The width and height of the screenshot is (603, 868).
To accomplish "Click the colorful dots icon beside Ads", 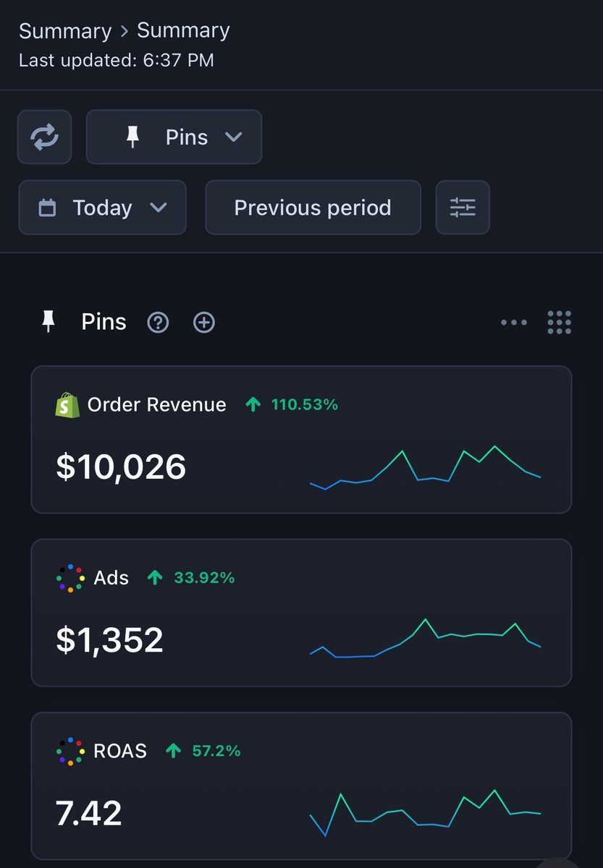I will [x=69, y=578].
